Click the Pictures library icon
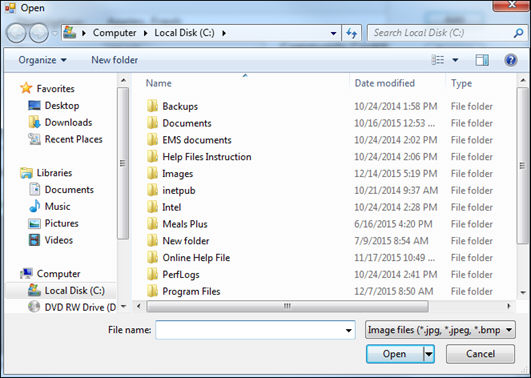 pyautogui.click(x=35, y=223)
